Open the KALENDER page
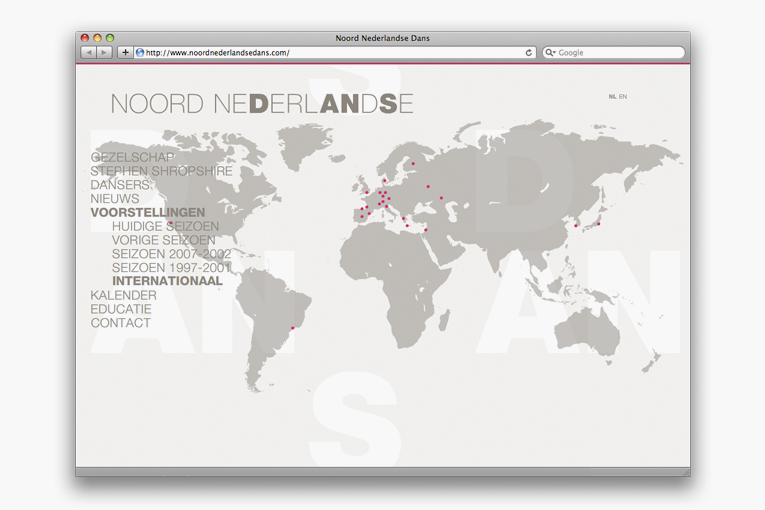The image size is (765, 510). click(123, 295)
